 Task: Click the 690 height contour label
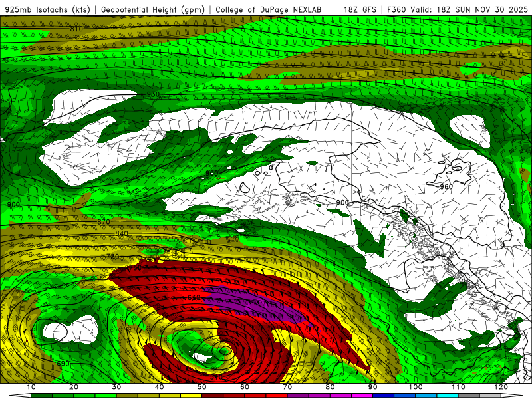coord(63,364)
